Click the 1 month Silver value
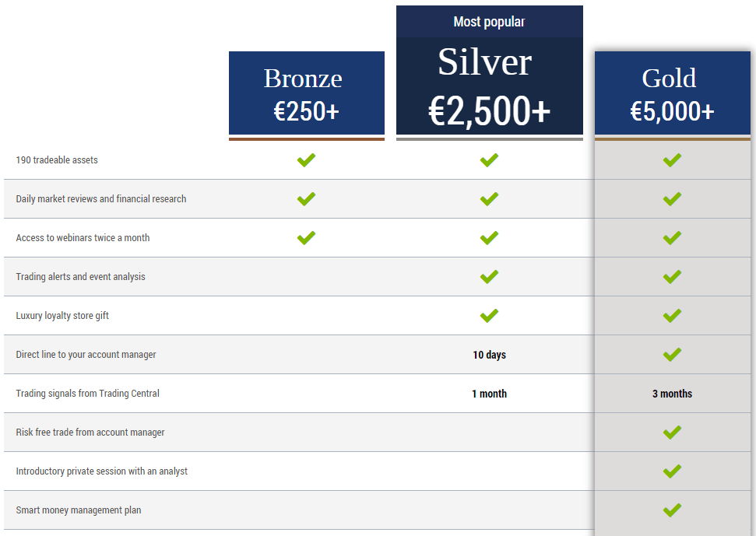Screen dimensions: 756x536 (x=489, y=394)
